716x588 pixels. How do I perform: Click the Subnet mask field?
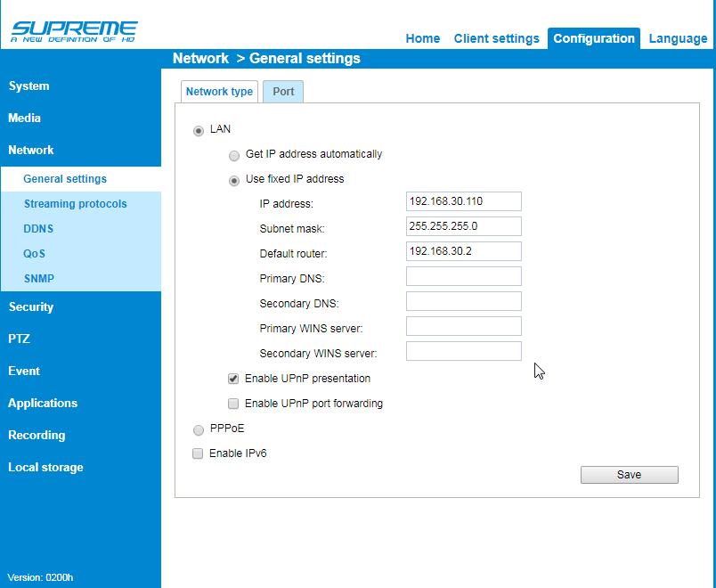point(463,226)
